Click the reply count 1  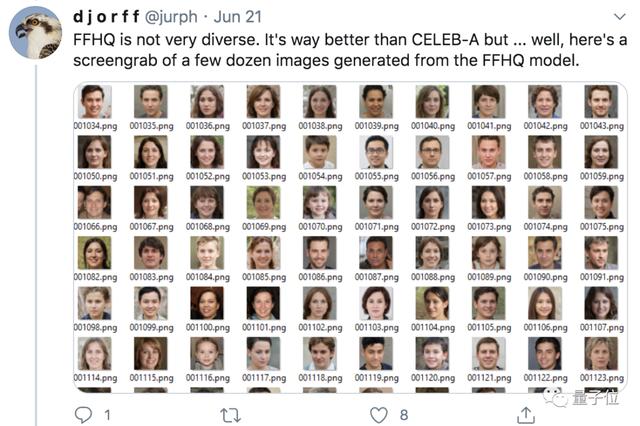coord(107,415)
